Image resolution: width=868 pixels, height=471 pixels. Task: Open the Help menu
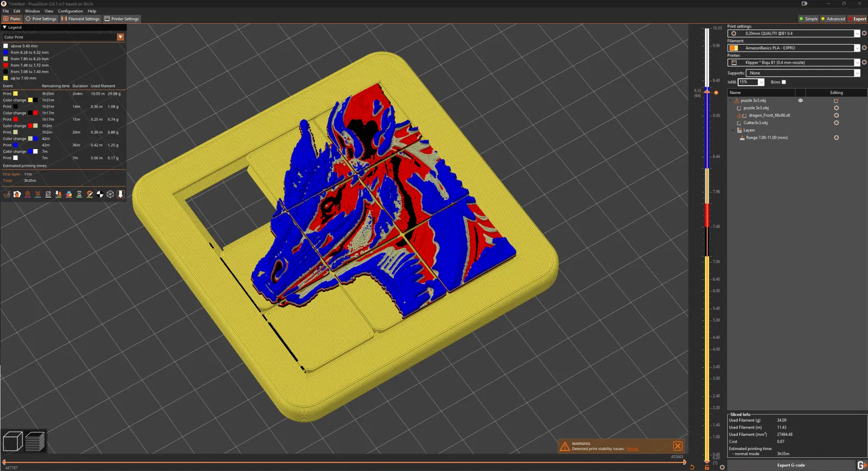[92, 11]
